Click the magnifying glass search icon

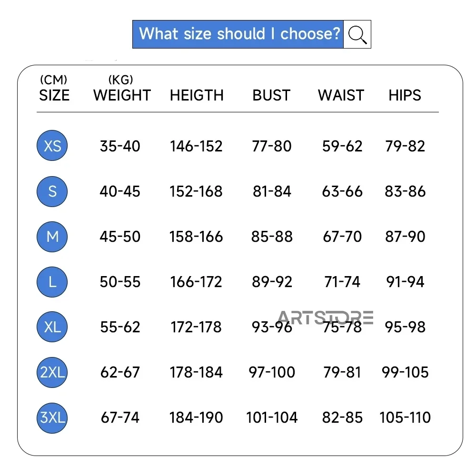357,34
